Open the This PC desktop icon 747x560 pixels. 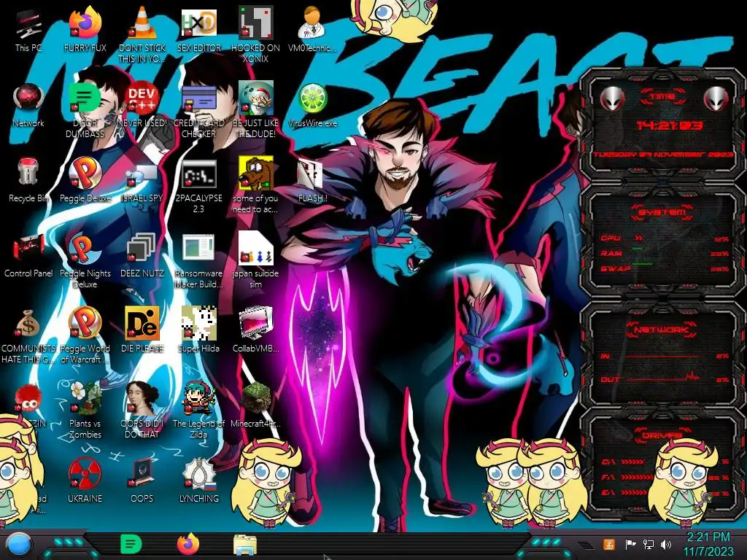(28, 25)
